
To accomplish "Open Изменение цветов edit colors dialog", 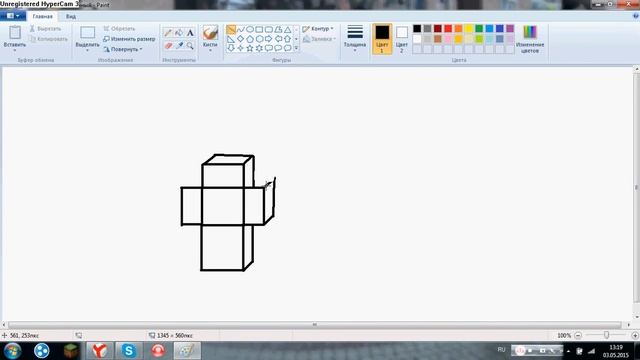I will 530,39.
